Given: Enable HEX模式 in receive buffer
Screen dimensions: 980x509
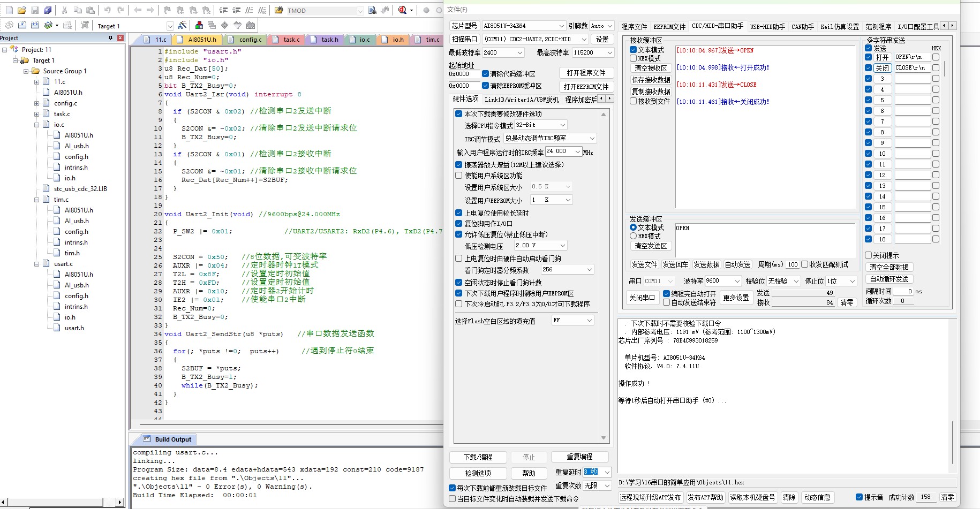Looking at the screenshot, I should [633, 58].
